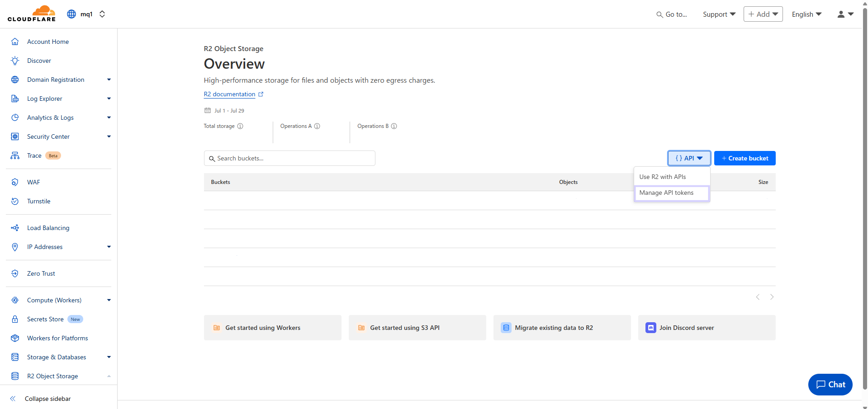Image resolution: width=868 pixels, height=409 pixels.
Task: Click the Total storage info icon
Action: point(240,126)
